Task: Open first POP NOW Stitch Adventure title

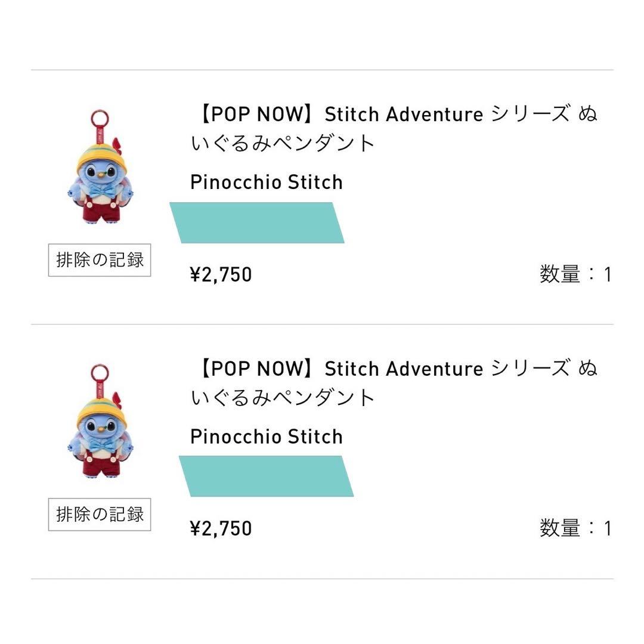Action: pos(394,128)
